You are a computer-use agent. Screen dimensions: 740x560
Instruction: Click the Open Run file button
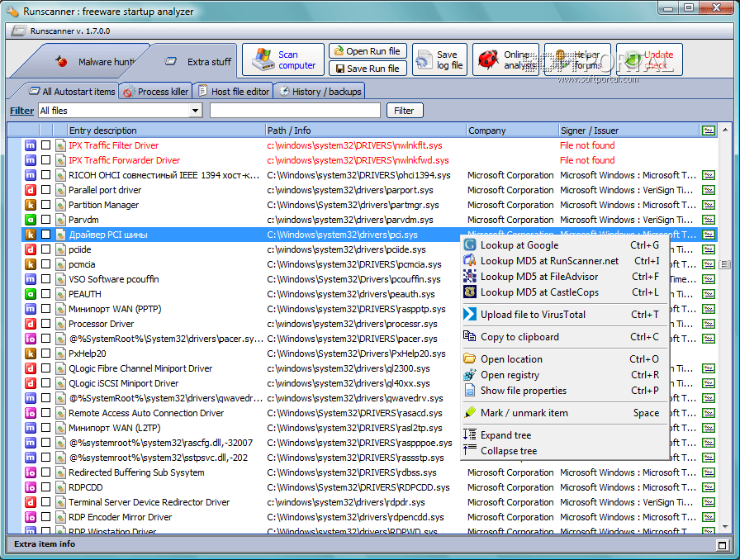click(x=366, y=51)
